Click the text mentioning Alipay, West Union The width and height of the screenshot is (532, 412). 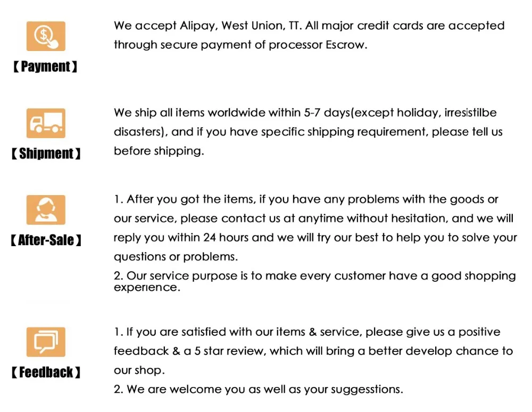pyautogui.click(x=309, y=26)
